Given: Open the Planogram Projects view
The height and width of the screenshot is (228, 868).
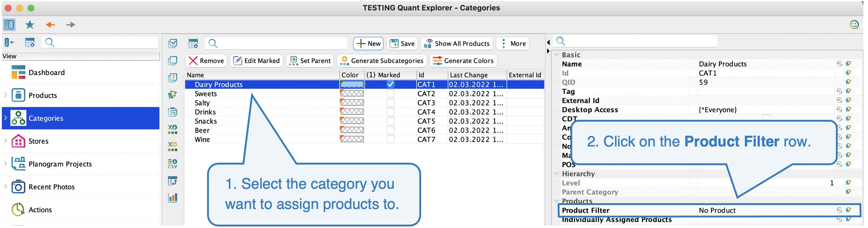Looking at the screenshot, I should (80, 164).
